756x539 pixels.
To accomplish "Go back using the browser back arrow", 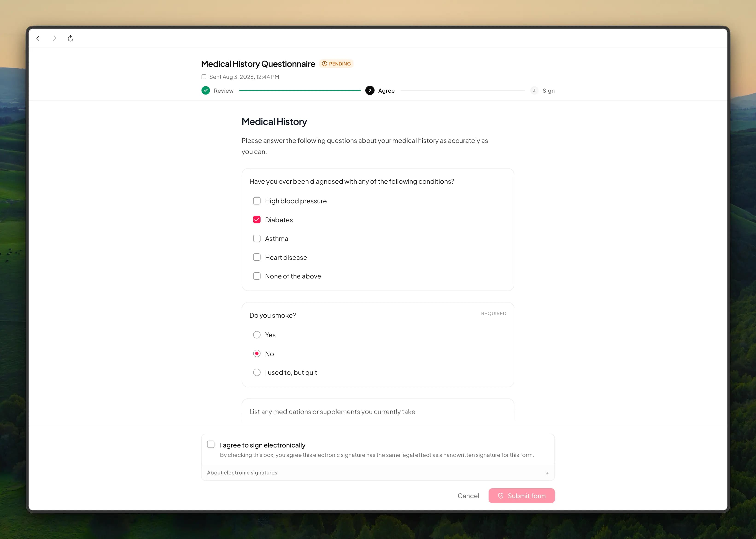I will [38, 38].
